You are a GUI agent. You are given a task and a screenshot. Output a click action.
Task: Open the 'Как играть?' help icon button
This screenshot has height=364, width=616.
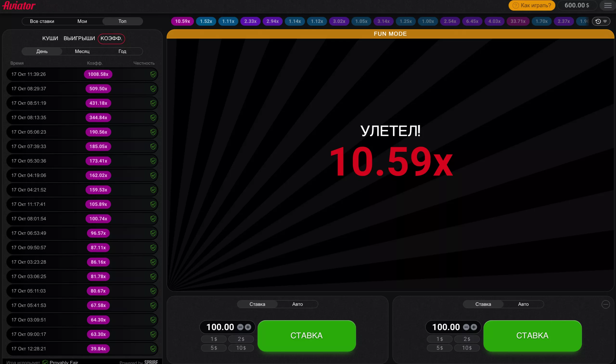coord(515,5)
